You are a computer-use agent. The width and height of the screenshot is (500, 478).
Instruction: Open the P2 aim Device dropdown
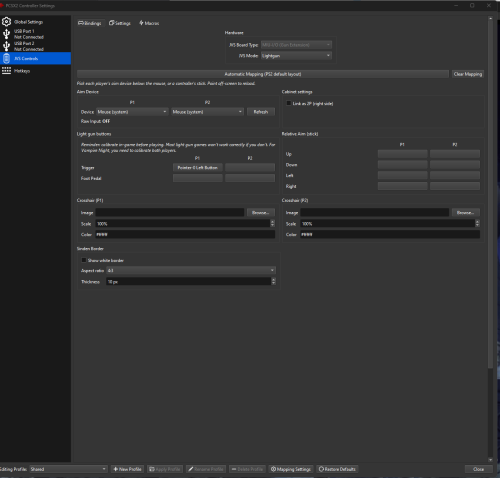[x=207, y=112]
